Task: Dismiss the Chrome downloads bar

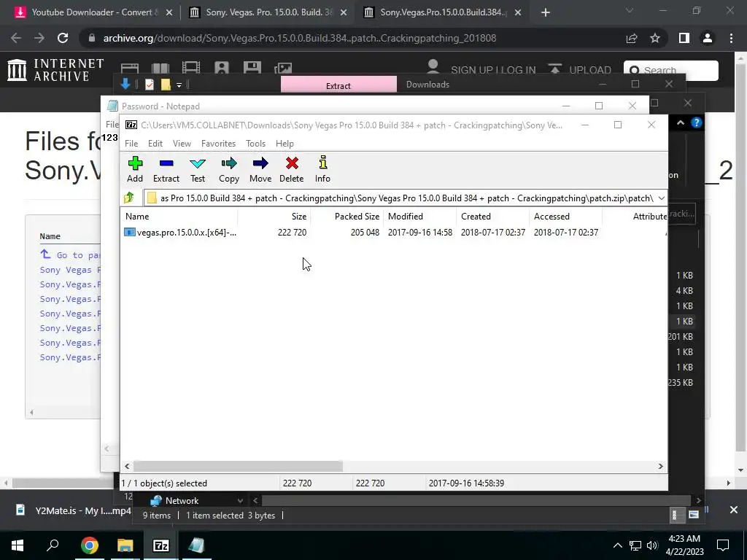Action: (x=734, y=510)
